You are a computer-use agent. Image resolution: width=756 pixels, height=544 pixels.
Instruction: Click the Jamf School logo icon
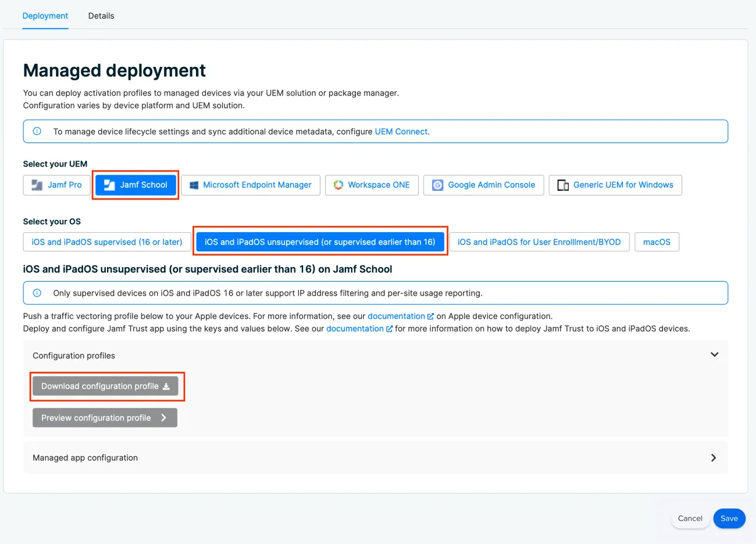109,185
